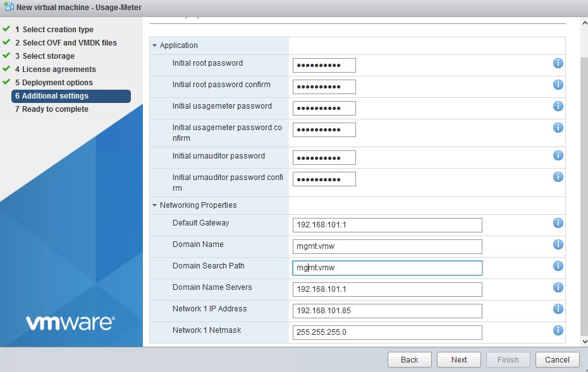Click the 'Initial root password' label text

[x=207, y=63]
